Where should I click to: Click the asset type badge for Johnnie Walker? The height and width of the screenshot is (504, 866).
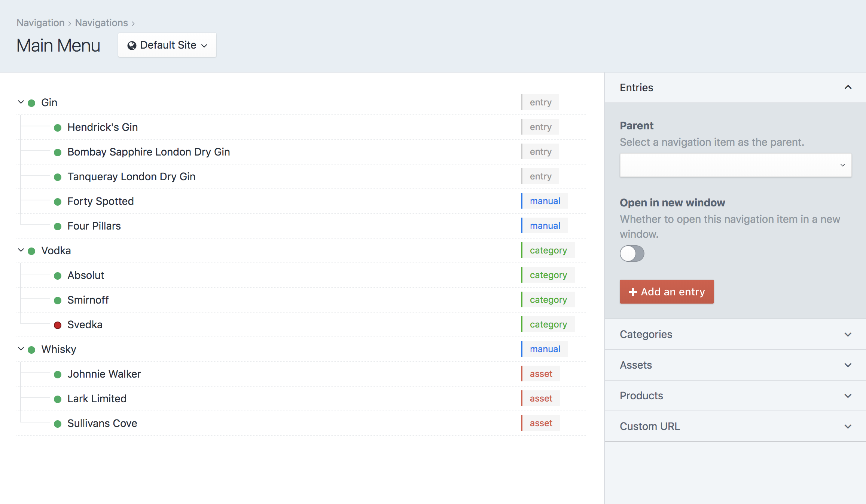pos(541,374)
